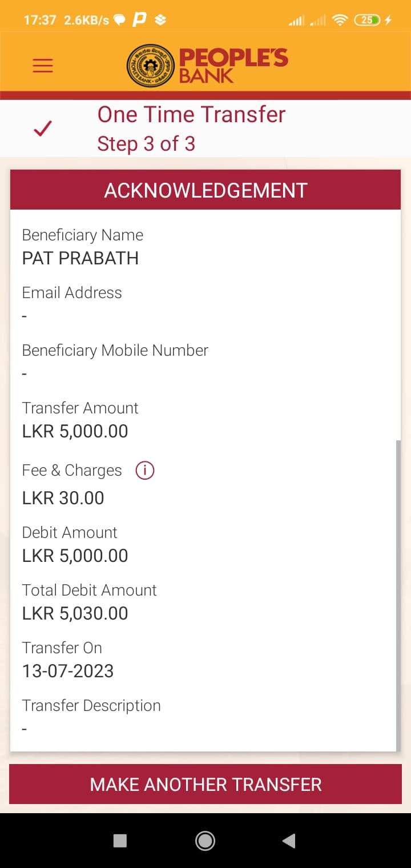Tap the Fee & Charges info icon
Viewport: 411px width, 868px height.
[x=145, y=471]
